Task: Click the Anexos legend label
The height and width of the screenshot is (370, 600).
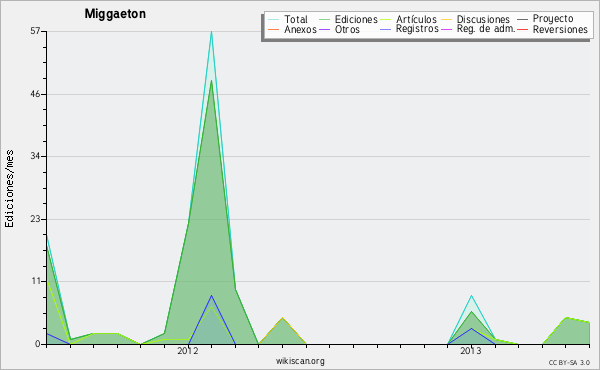Action: [300, 29]
